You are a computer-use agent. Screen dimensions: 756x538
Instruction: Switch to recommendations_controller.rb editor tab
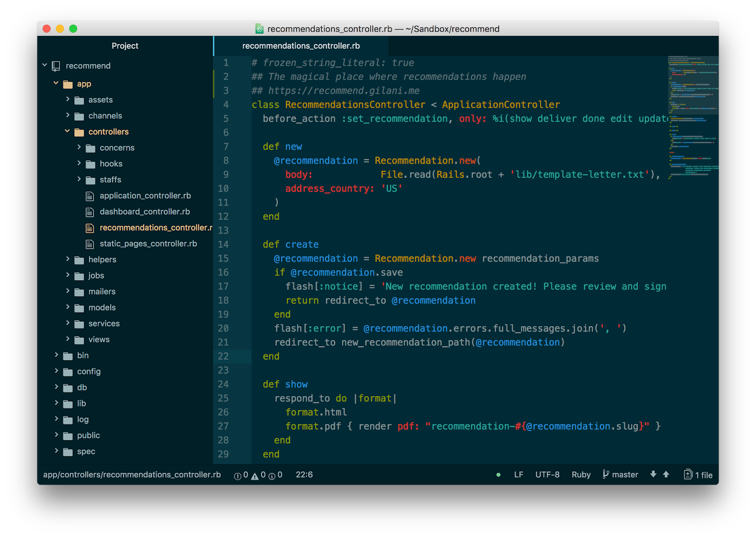tap(301, 46)
